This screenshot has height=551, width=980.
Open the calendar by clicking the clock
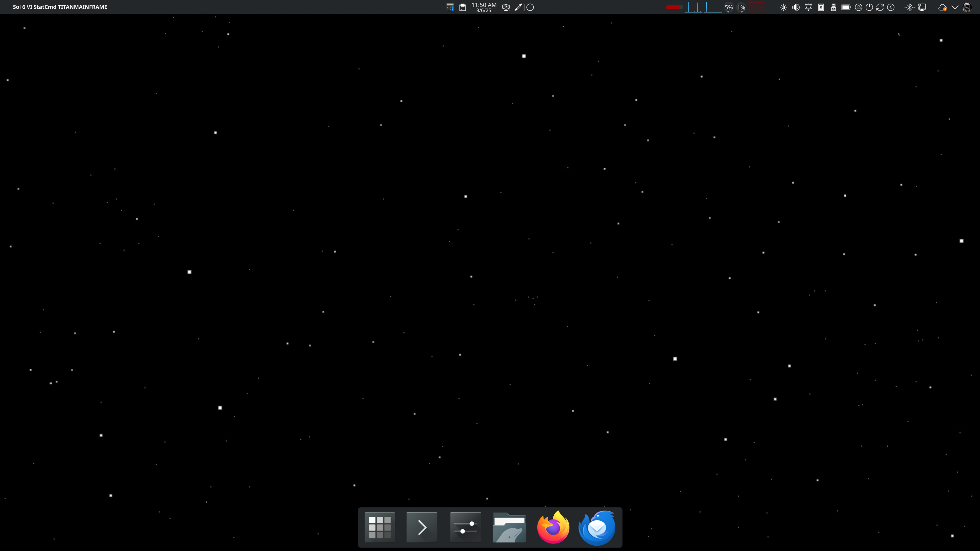pyautogui.click(x=483, y=7)
